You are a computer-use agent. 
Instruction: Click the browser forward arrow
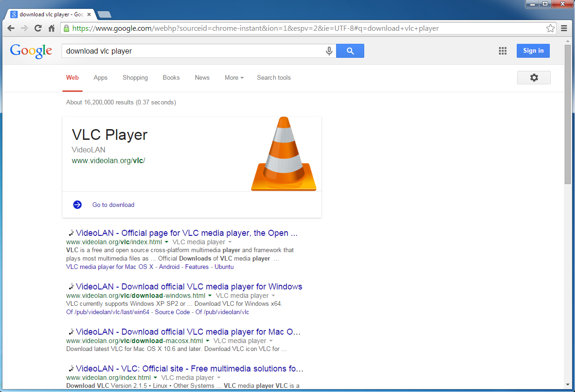point(25,28)
